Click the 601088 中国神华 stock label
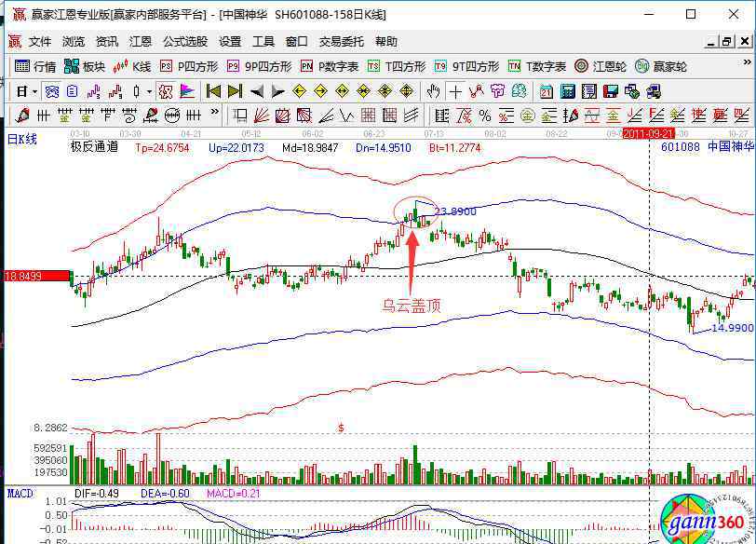 point(707,146)
